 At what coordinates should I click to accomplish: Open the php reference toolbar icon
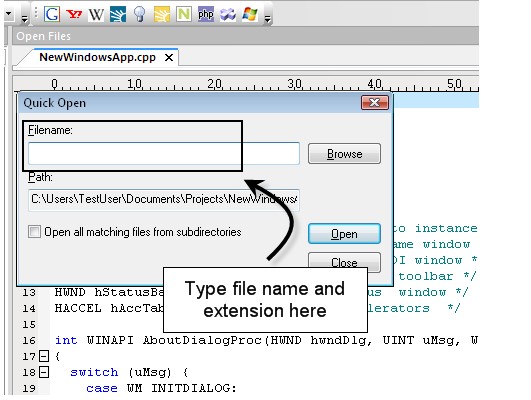[206, 15]
